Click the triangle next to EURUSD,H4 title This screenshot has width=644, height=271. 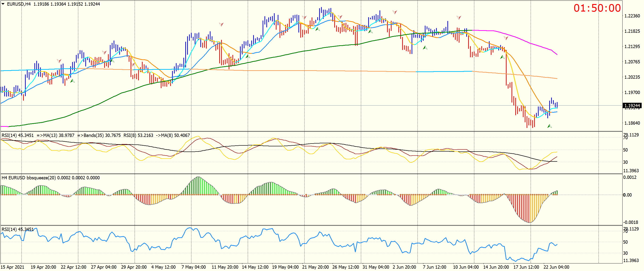click(3, 4)
